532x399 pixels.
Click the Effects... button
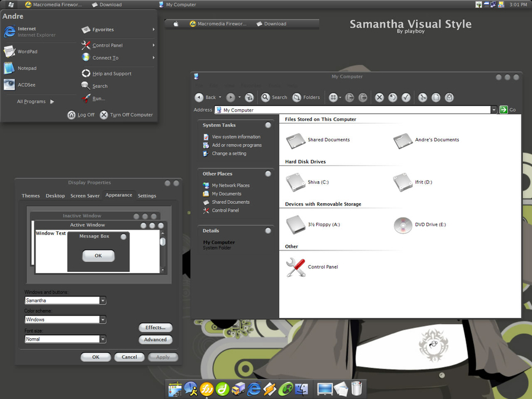pos(155,327)
